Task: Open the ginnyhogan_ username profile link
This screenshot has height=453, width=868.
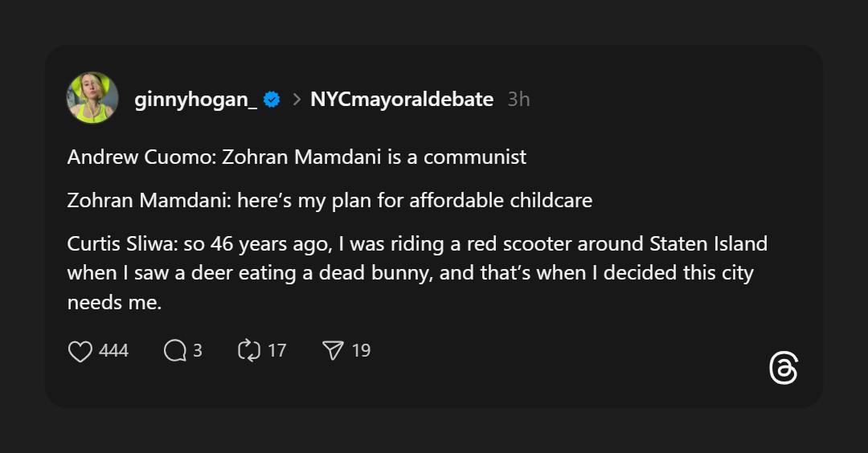Action: point(195,100)
